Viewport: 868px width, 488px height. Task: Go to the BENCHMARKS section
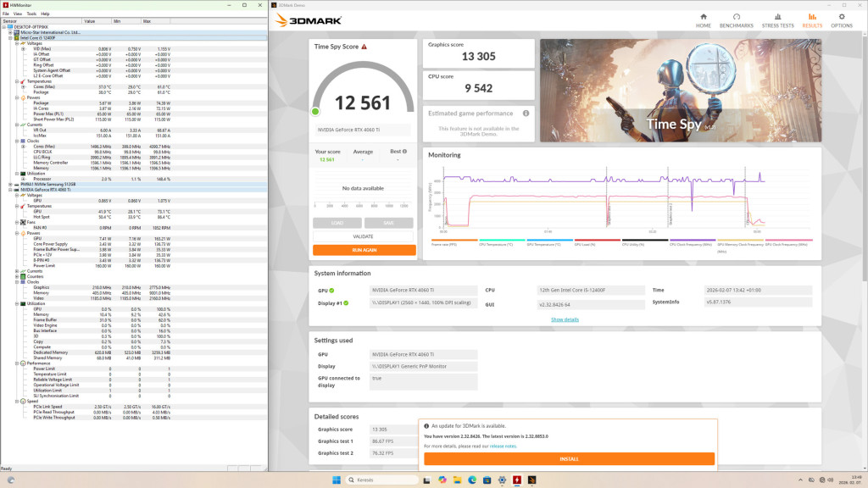tap(737, 20)
